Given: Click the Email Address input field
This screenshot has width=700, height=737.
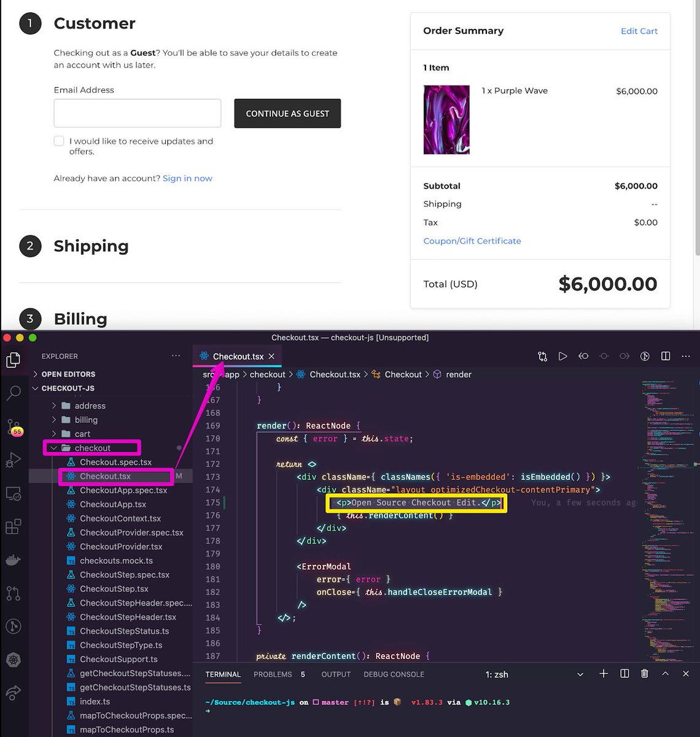Looking at the screenshot, I should [x=138, y=114].
